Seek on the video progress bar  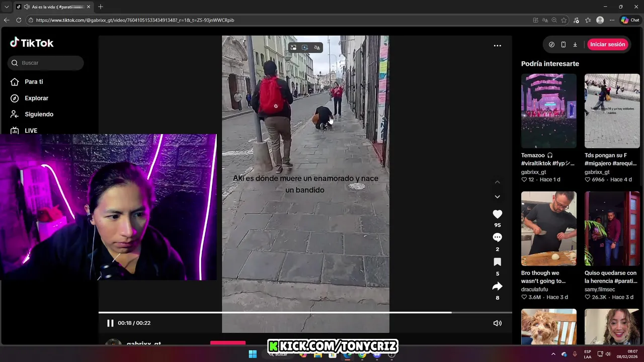[305, 312]
